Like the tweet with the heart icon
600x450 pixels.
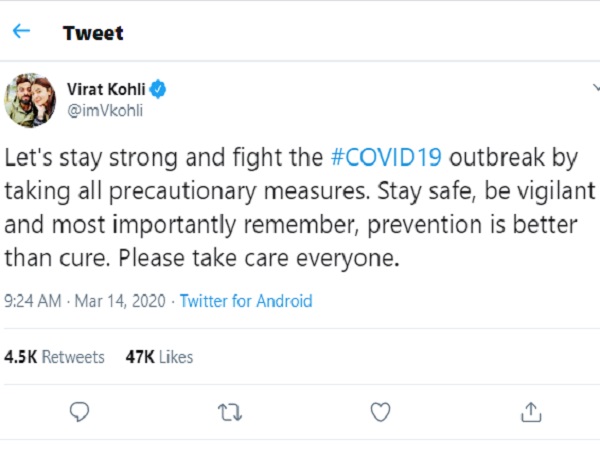coord(380,411)
